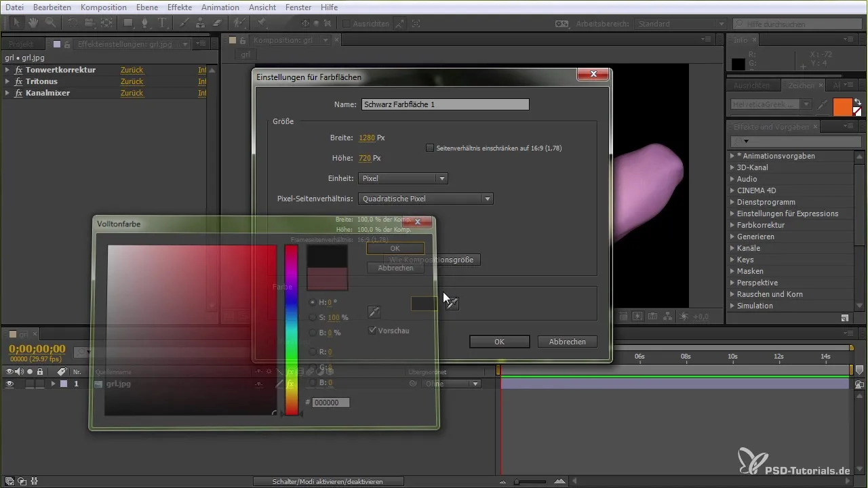Select the Pen tool

tap(145, 23)
